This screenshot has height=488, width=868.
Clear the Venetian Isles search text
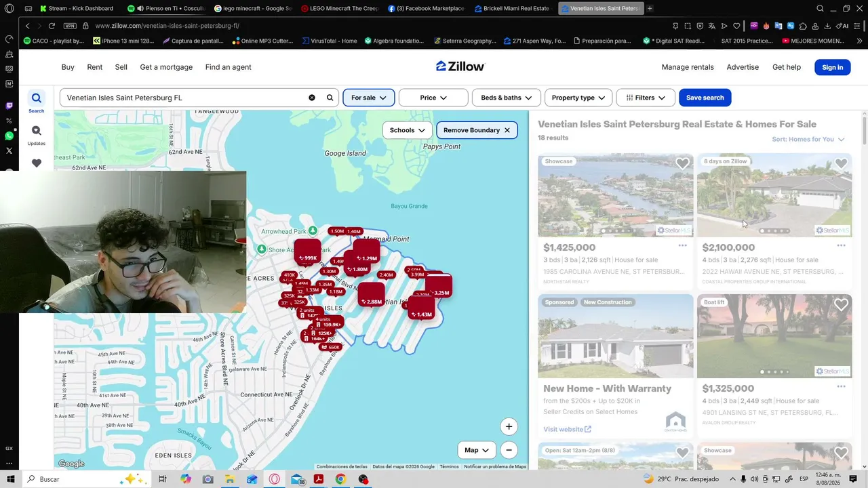click(x=312, y=98)
